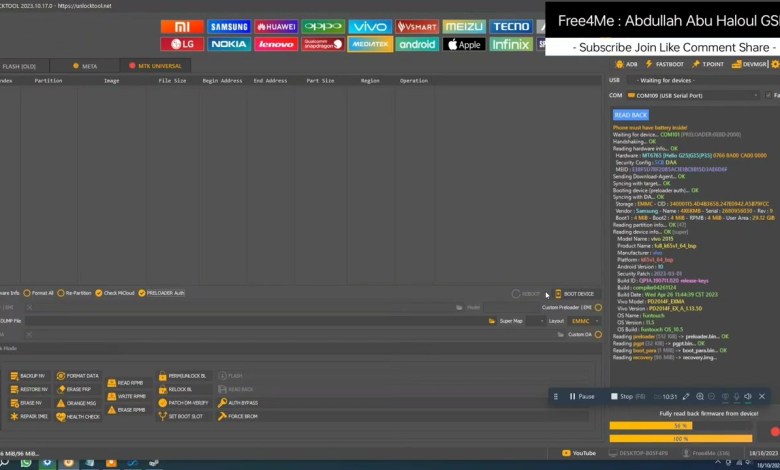This screenshot has height=470, width=780.
Task: Toggle the PRELOADER Auth option
Action: (161, 293)
